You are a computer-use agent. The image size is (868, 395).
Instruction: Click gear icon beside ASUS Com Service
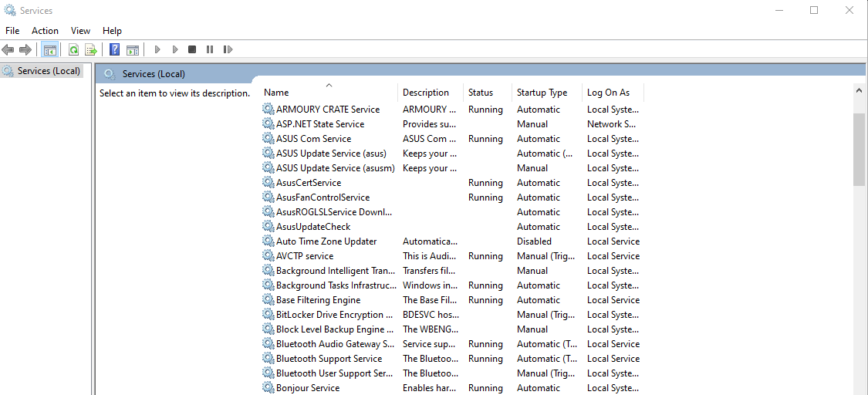(x=269, y=138)
